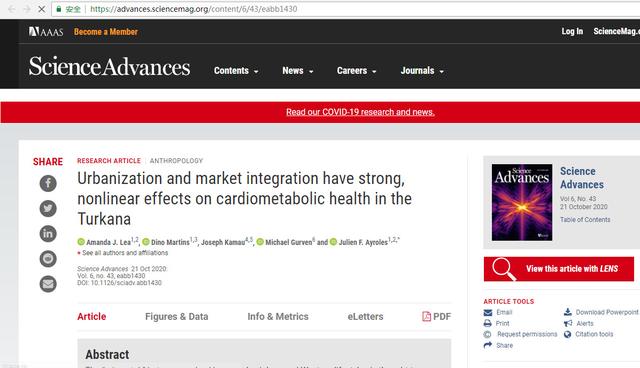The height and width of the screenshot is (368, 640).
Task: Share article on Facebook icon
Action: pyautogui.click(x=48, y=183)
